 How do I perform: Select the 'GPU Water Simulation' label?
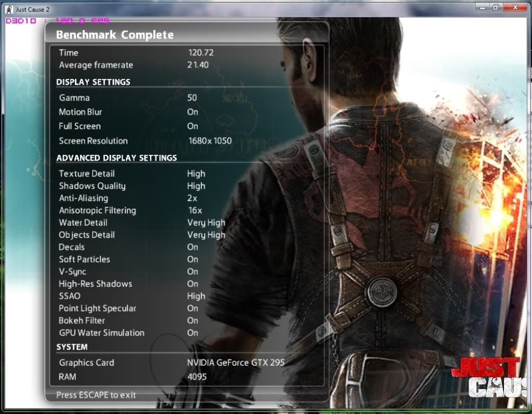click(102, 332)
